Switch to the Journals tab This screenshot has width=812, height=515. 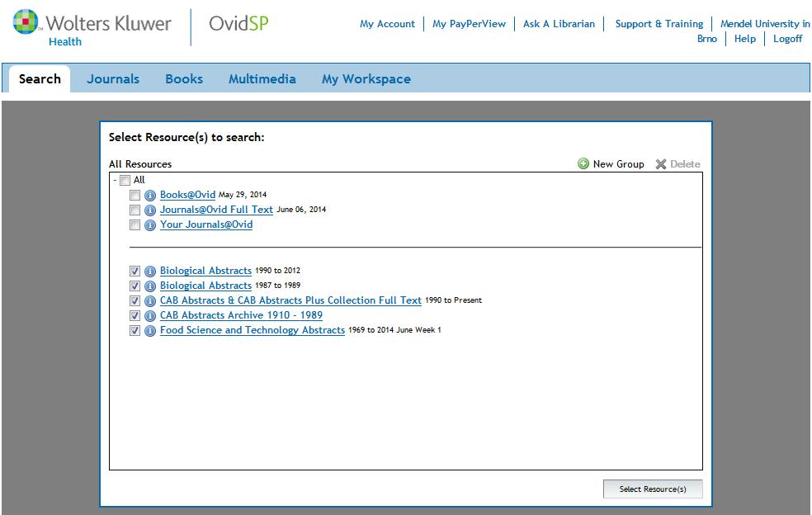pyautogui.click(x=113, y=78)
